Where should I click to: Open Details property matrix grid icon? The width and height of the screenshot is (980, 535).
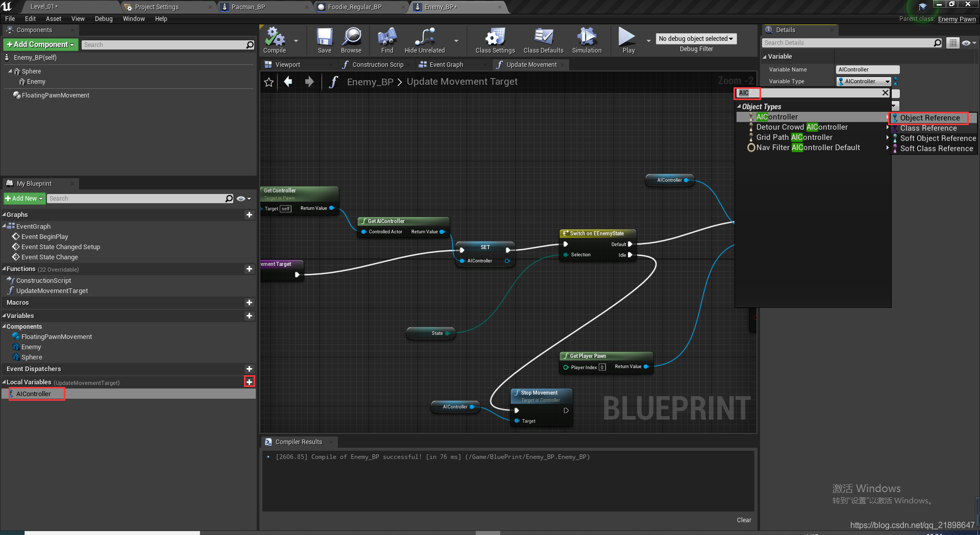[952, 43]
